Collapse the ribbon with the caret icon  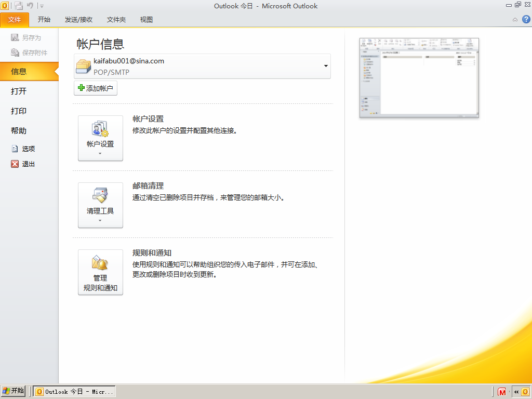click(515, 20)
